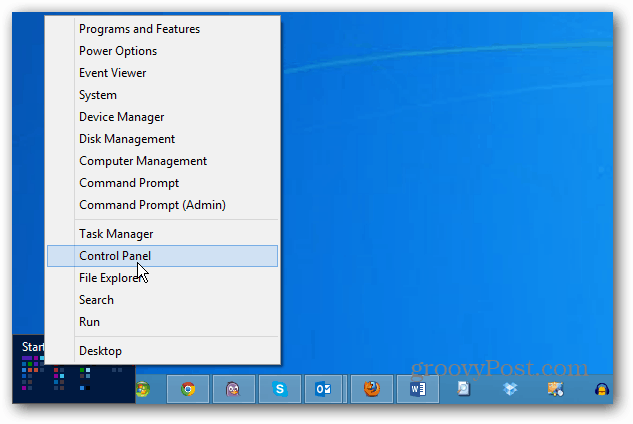Launch Firefox from the taskbar
Screen dimensions: 633x424
[372, 389]
